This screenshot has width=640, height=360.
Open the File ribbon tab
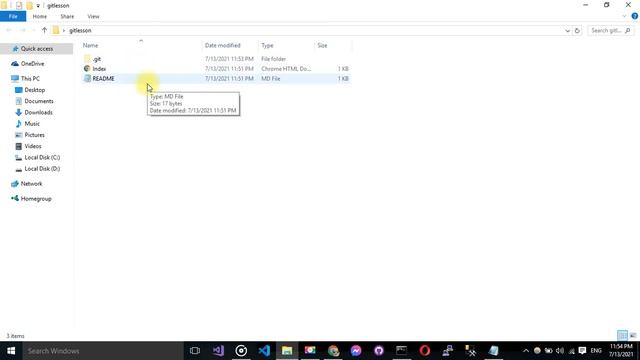tap(13, 16)
